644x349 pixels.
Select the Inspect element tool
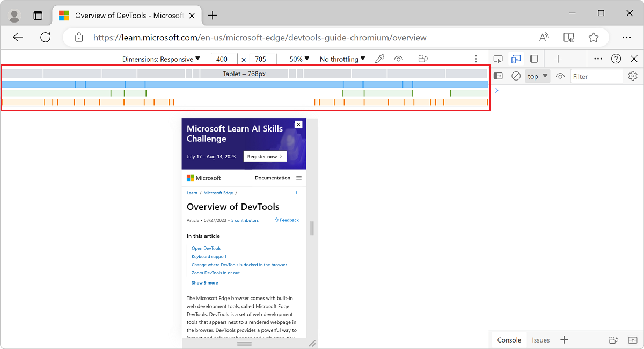[497, 59]
